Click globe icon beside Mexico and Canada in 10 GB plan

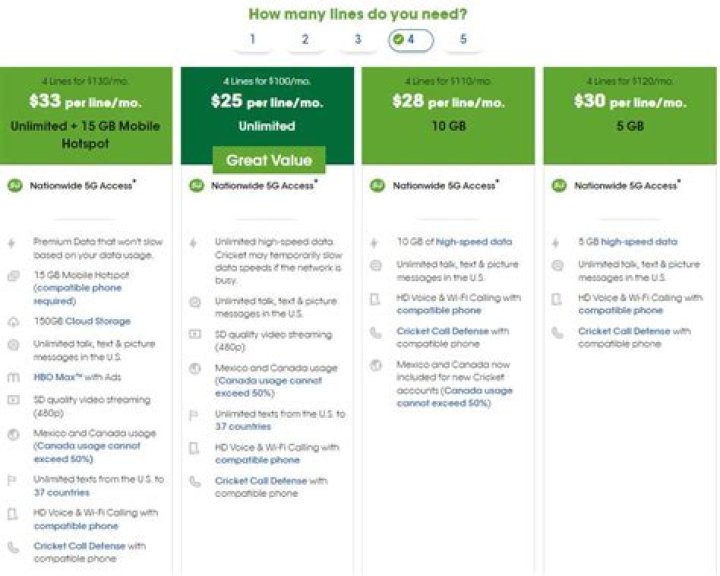tap(376, 366)
